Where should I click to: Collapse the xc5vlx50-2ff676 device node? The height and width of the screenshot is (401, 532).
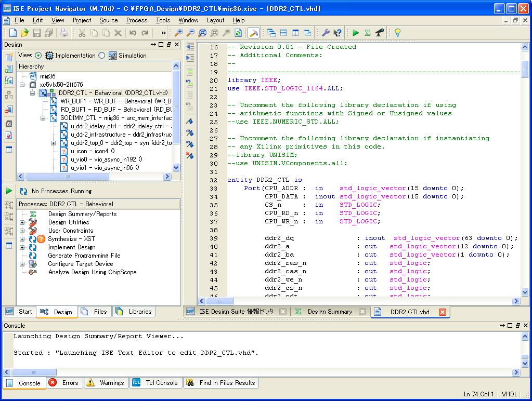(22, 85)
